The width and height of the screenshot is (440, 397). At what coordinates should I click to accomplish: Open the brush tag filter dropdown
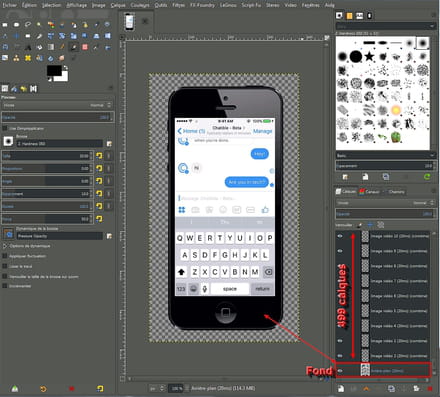coord(385,26)
